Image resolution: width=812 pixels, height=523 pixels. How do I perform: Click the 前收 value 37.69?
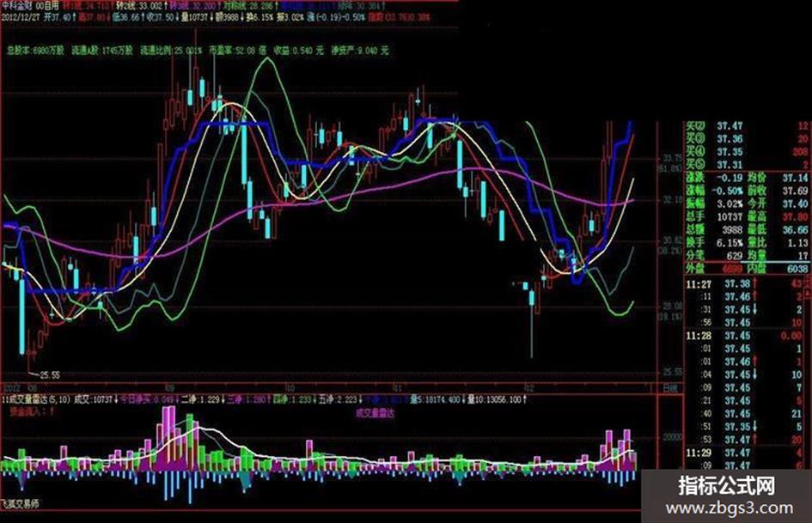pos(795,191)
